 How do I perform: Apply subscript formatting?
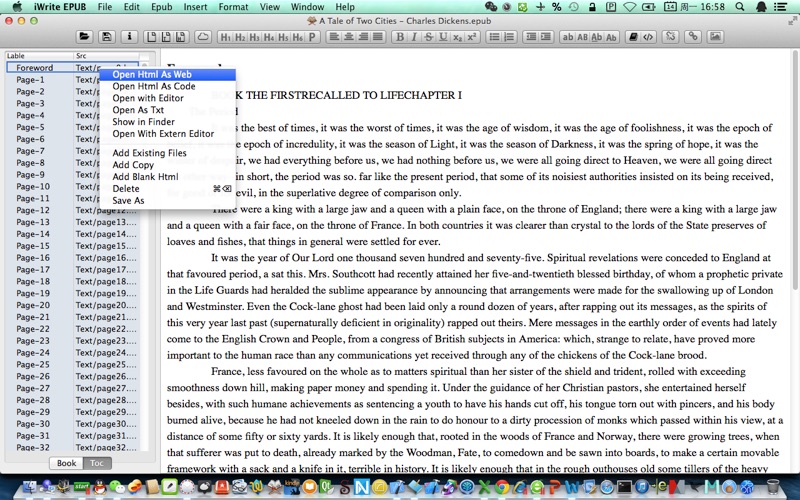click(x=457, y=37)
